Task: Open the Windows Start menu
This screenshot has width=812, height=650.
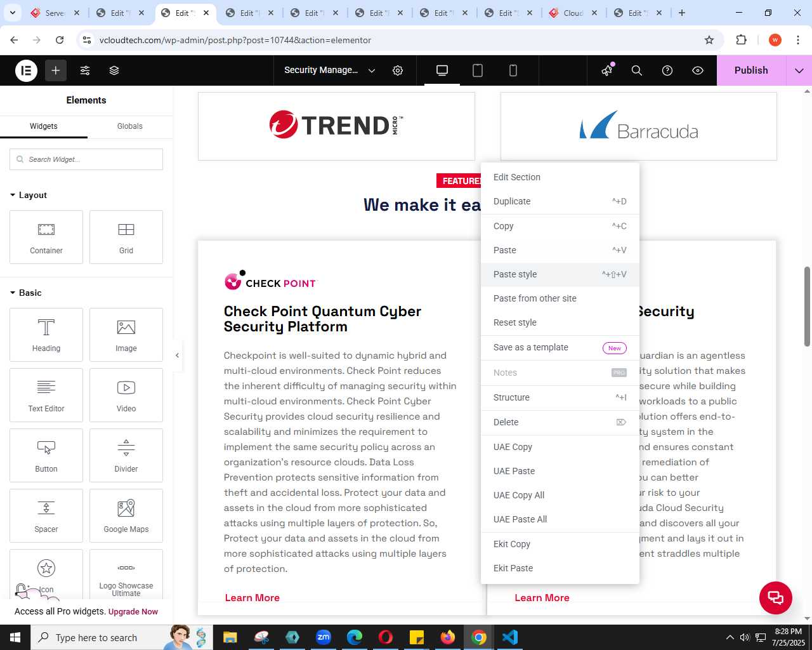Action: (15, 637)
